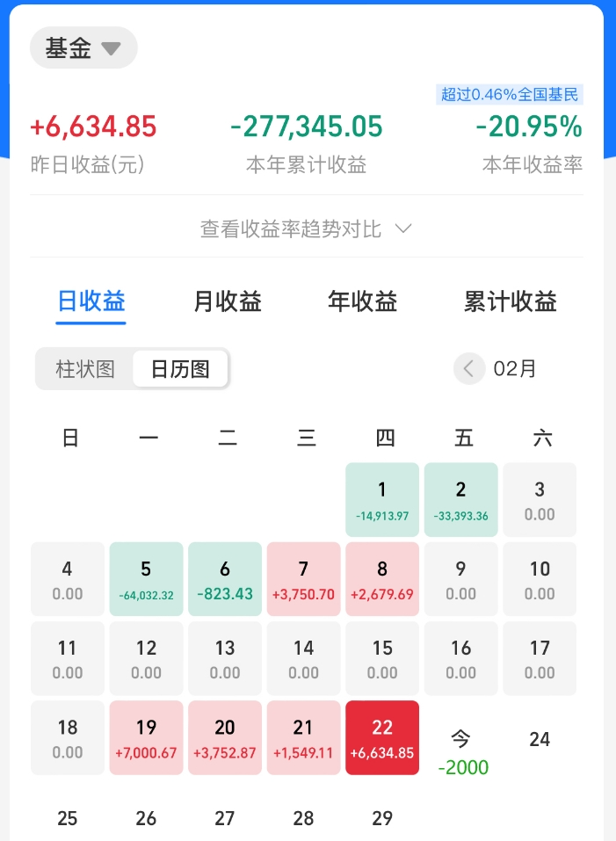Screen dimensions: 616x841
Task: Select day 17 in calendar
Action: [x=540, y=658]
